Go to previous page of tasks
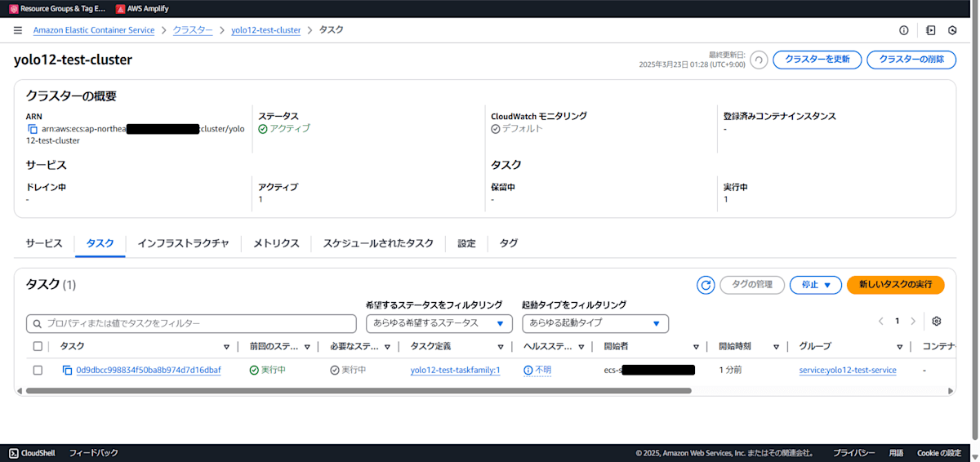Image resolution: width=980 pixels, height=462 pixels. tap(880, 321)
